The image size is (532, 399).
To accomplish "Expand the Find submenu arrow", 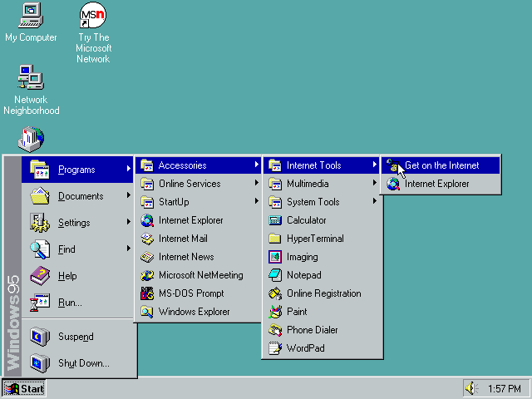I will click(x=129, y=248).
